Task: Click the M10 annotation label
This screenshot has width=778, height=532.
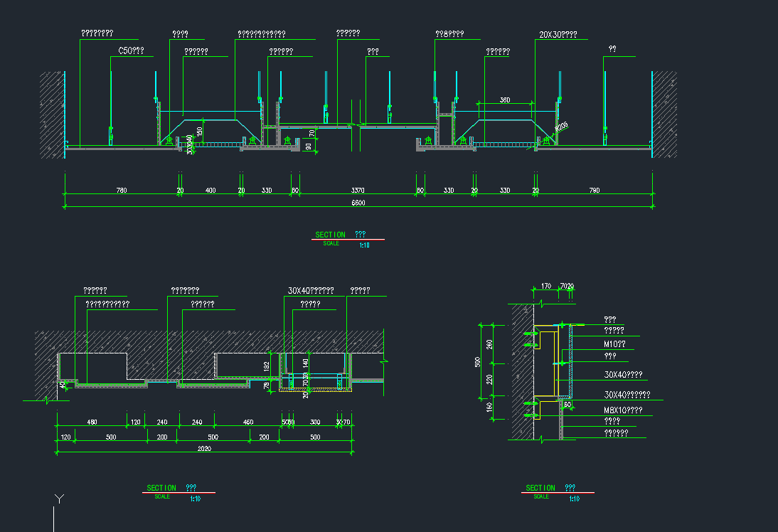Action: pos(614,344)
